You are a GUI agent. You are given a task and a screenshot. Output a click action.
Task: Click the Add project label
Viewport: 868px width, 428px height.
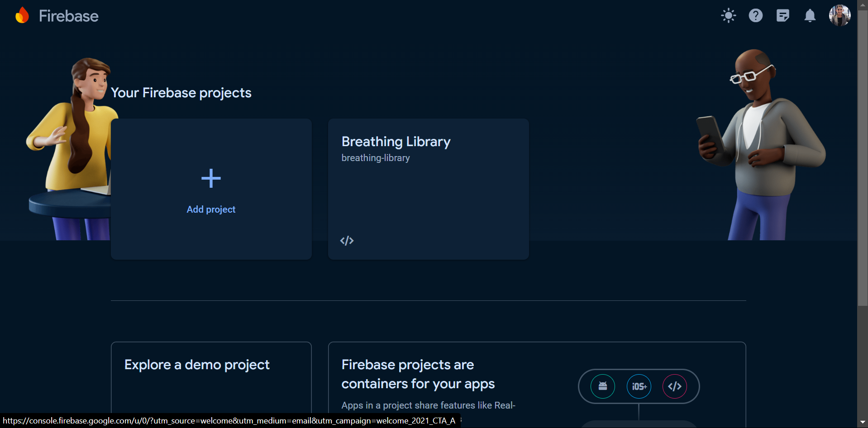(x=211, y=209)
